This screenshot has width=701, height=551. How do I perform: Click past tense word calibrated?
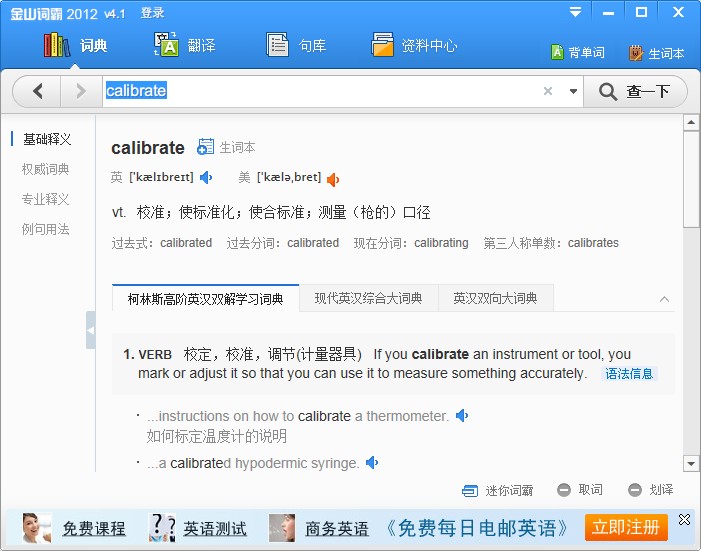coord(186,243)
